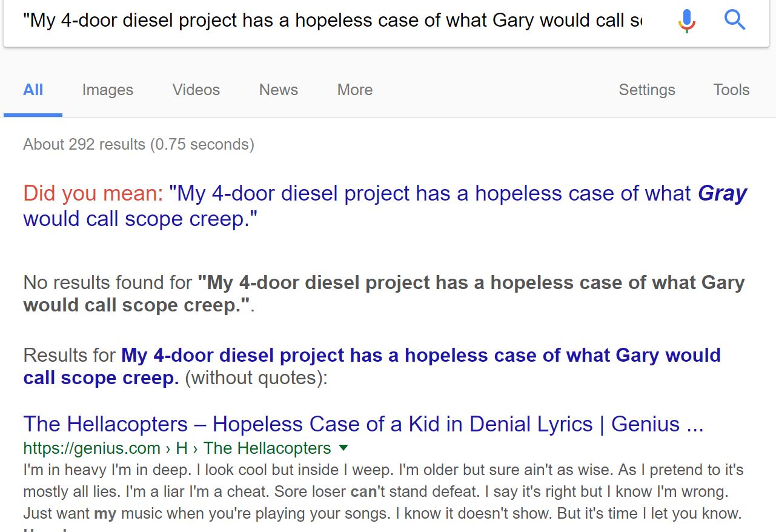
Task: Click the blue magnifying glass search icon
Action: pyautogui.click(x=734, y=21)
